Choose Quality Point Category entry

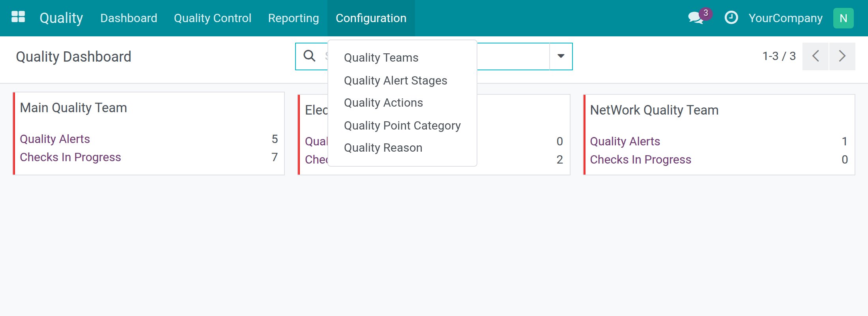(x=402, y=126)
